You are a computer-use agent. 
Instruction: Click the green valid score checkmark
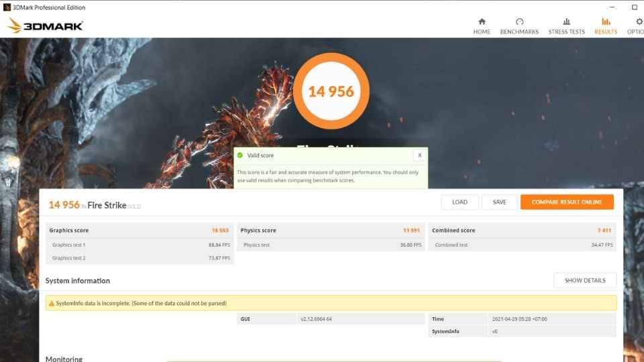coord(240,155)
